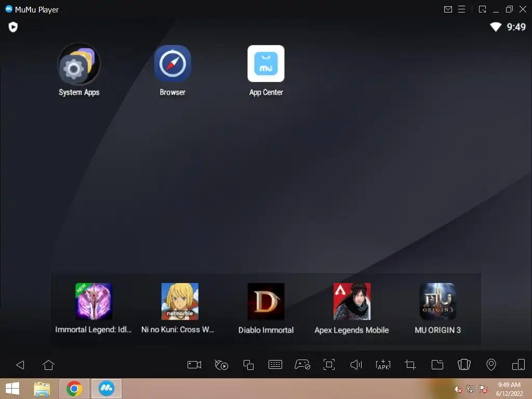The width and height of the screenshot is (532, 399).
Task: Open File Explorer from taskbar
Action: [42, 389]
